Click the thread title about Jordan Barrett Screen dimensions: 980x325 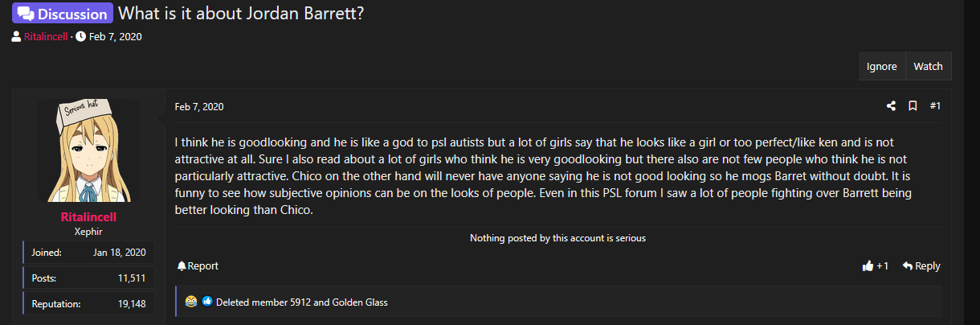click(x=241, y=14)
